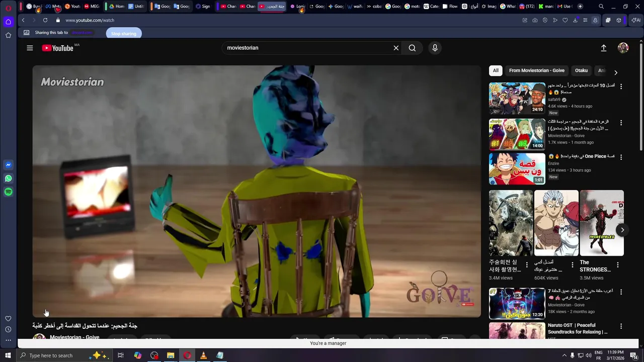Open the Naruto OST Peaceful Soundtracks link
The width and height of the screenshot is (644, 362).
(x=578, y=328)
